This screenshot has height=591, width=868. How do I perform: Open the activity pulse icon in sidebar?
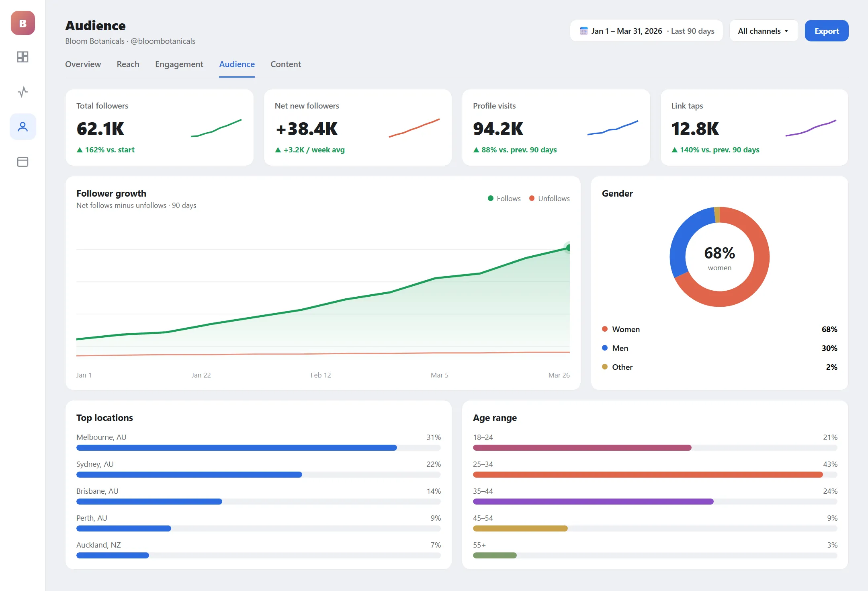click(x=23, y=92)
